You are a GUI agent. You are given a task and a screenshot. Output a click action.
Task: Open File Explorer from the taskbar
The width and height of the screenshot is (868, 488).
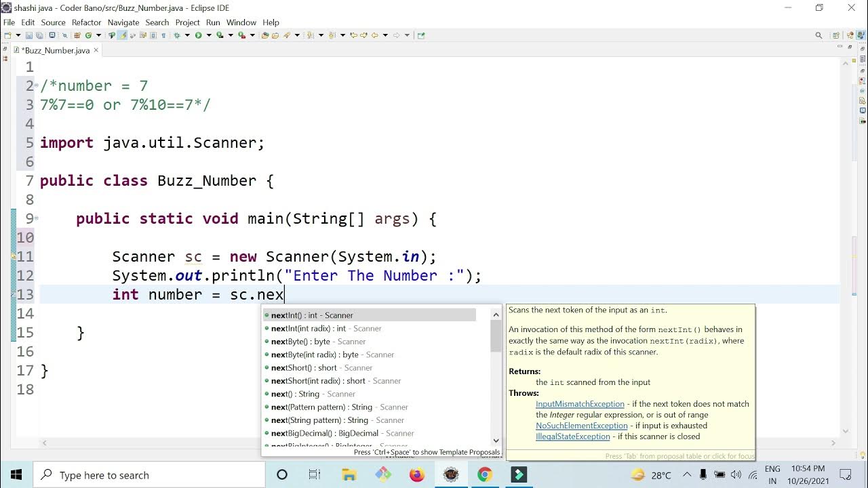click(x=349, y=474)
